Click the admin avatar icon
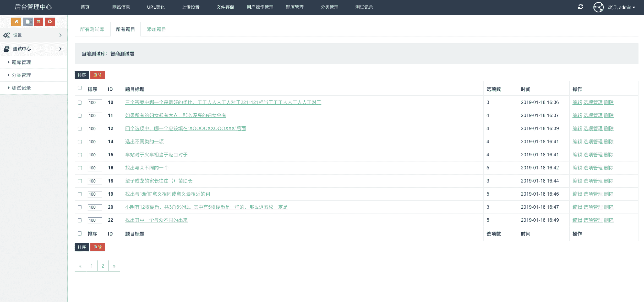The image size is (644, 302). point(598,7)
